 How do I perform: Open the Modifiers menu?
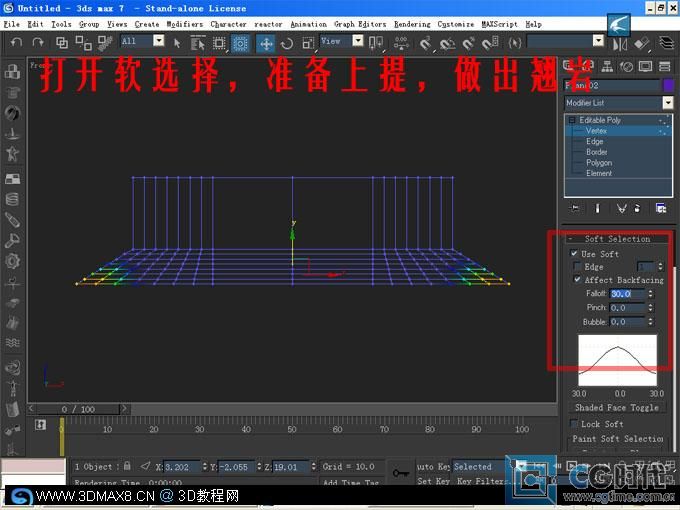185,24
